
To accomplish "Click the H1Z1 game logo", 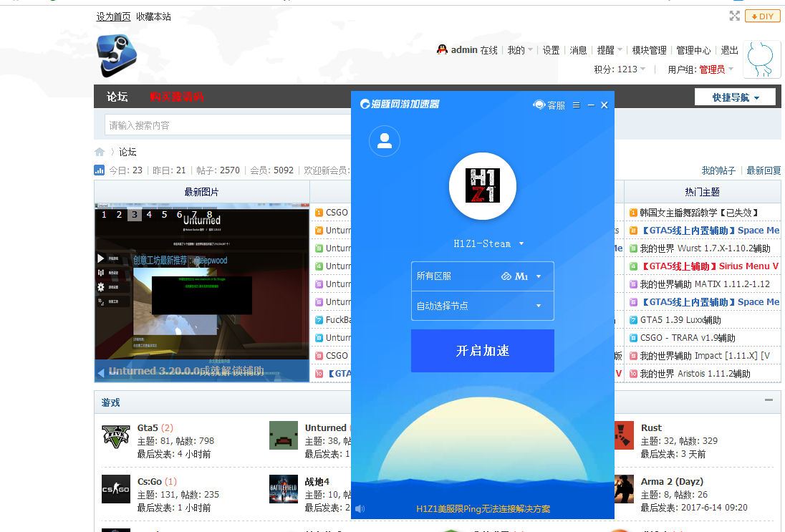I will pos(483,186).
